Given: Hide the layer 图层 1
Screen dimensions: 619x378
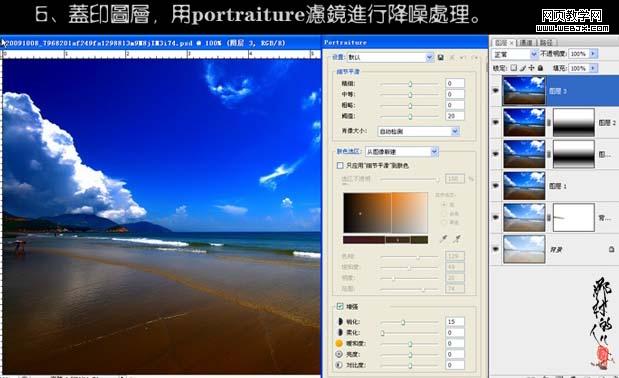Looking at the screenshot, I should pos(495,185).
